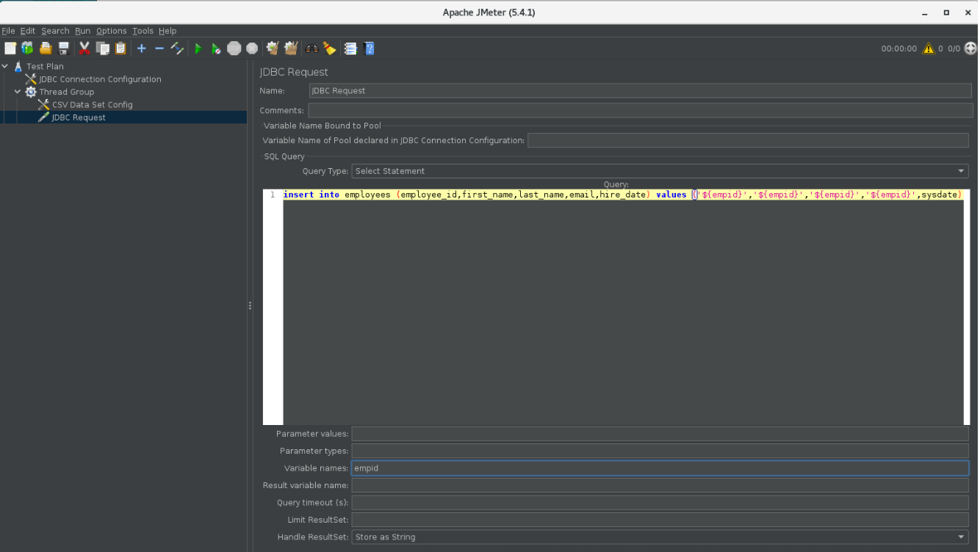This screenshot has height=552, width=980.
Task: Open the File menu
Action: coord(8,31)
